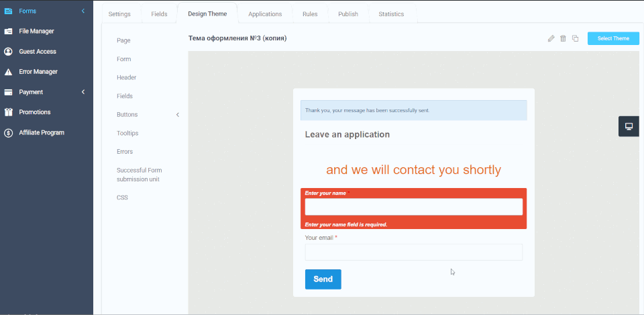The image size is (644, 315).
Task: Switch to the Statistics tab
Action: (391, 14)
